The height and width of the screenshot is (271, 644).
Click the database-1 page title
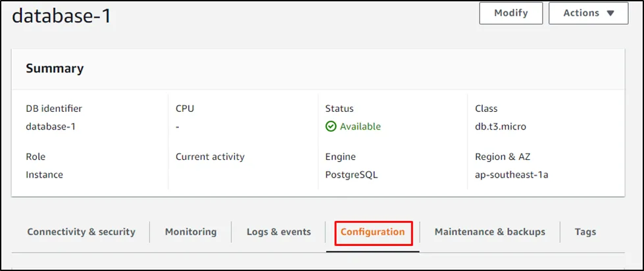[62, 17]
